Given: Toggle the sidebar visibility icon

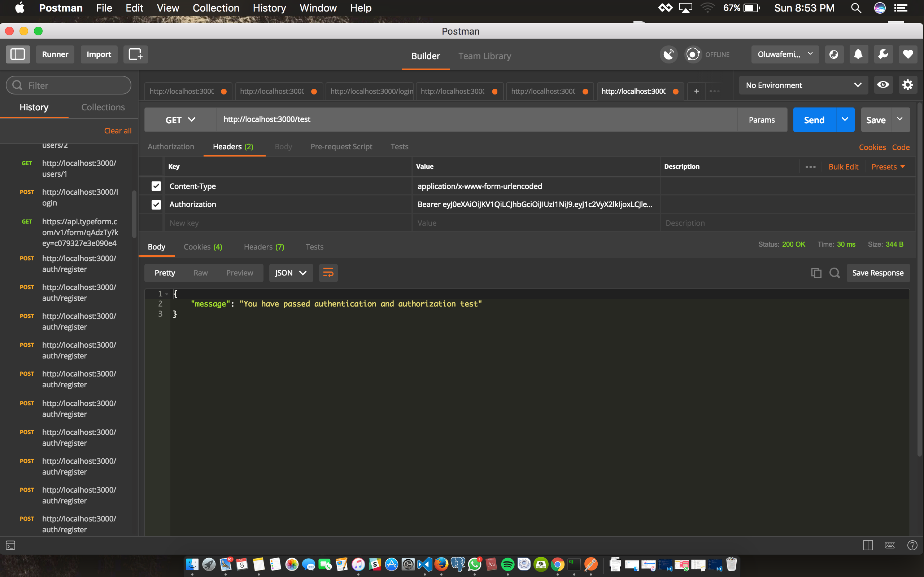Looking at the screenshot, I should [x=18, y=54].
